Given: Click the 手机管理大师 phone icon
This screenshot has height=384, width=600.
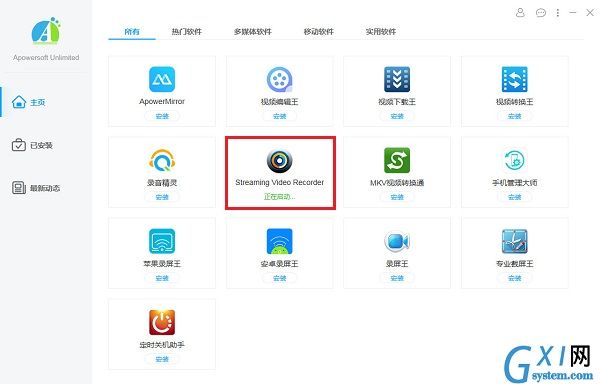Looking at the screenshot, I should click(514, 160).
